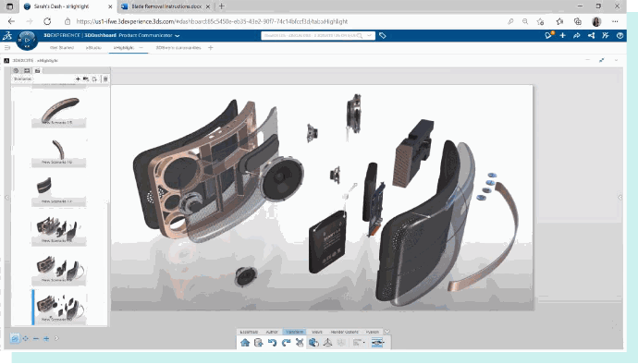
Task: Add a new dashboard tab with plus
Action: (x=211, y=48)
